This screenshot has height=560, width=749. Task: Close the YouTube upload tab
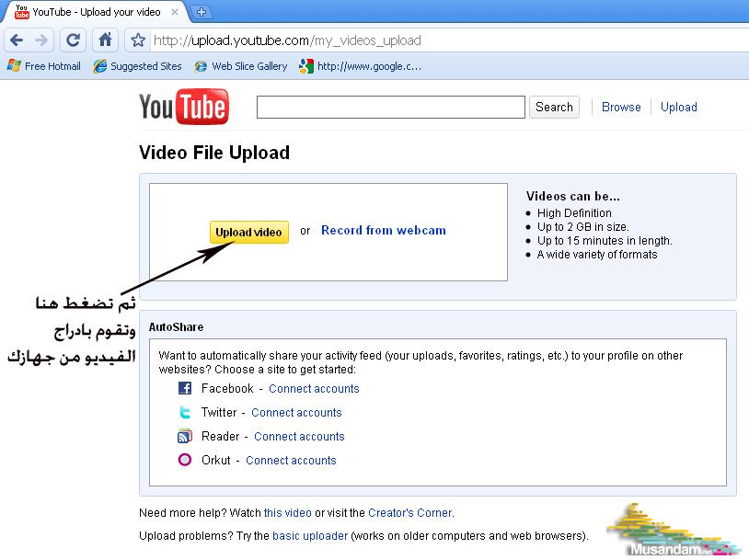[x=175, y=12]
